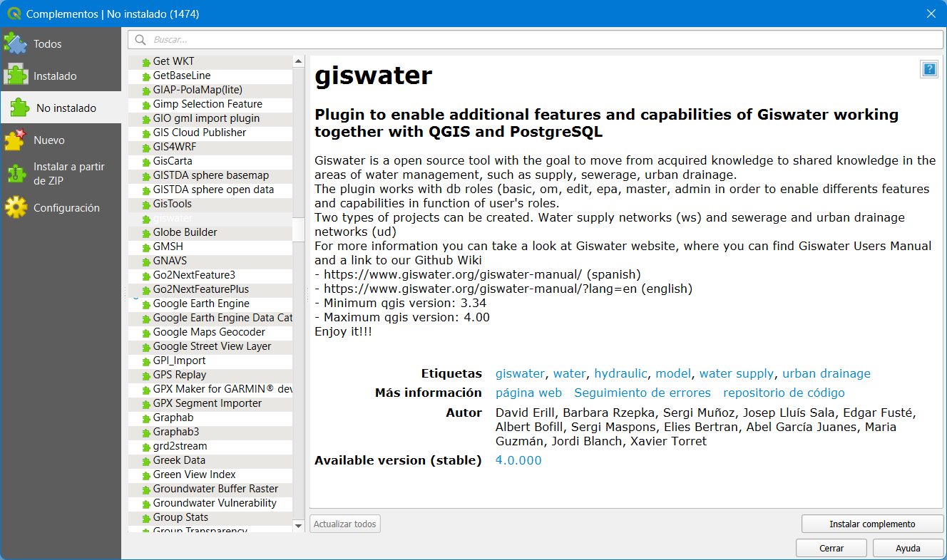
Task: Click the plugin icon next to Group Stats
Action: (x=146, y=518)
